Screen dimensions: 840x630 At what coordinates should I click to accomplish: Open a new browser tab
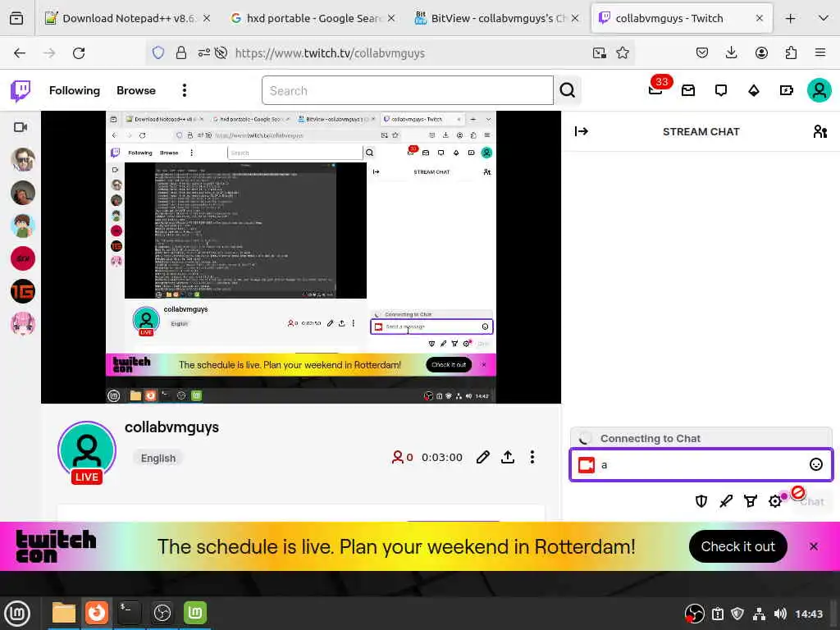[x=790, y=18]
